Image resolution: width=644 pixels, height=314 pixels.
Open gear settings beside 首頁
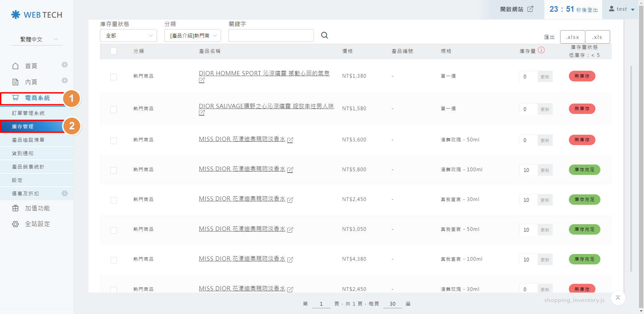65,65
